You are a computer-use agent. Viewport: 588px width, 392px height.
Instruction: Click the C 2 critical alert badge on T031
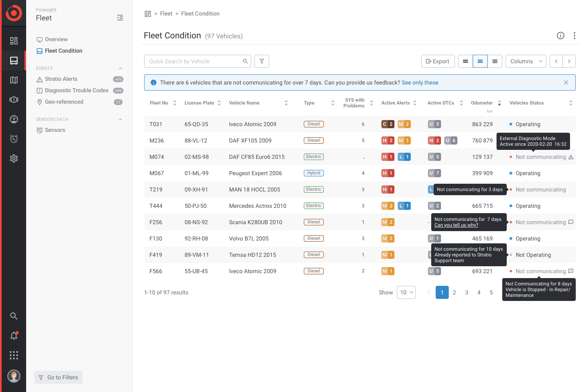(x=388, y=124)
